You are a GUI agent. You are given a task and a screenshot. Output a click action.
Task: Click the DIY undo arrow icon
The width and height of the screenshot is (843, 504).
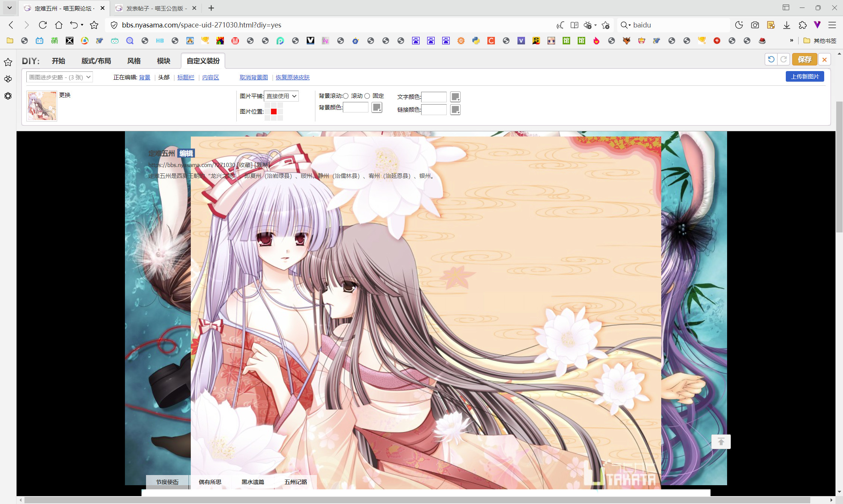pyautogui.click(x=771, y=59)
